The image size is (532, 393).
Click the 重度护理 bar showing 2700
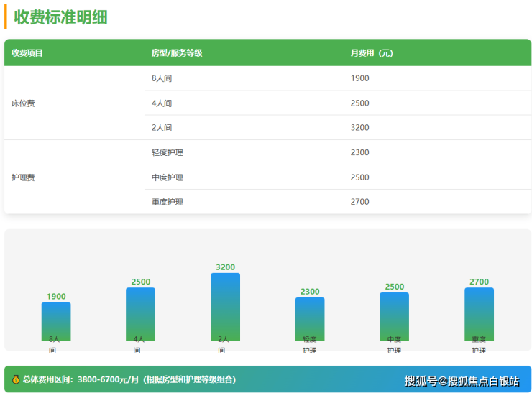(479, 314)
